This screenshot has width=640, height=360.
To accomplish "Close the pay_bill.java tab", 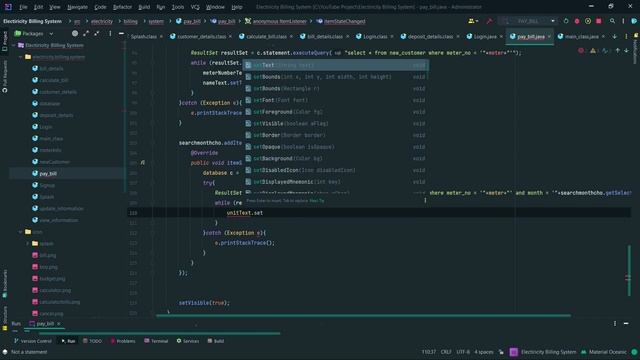I will tap(549, 36).
